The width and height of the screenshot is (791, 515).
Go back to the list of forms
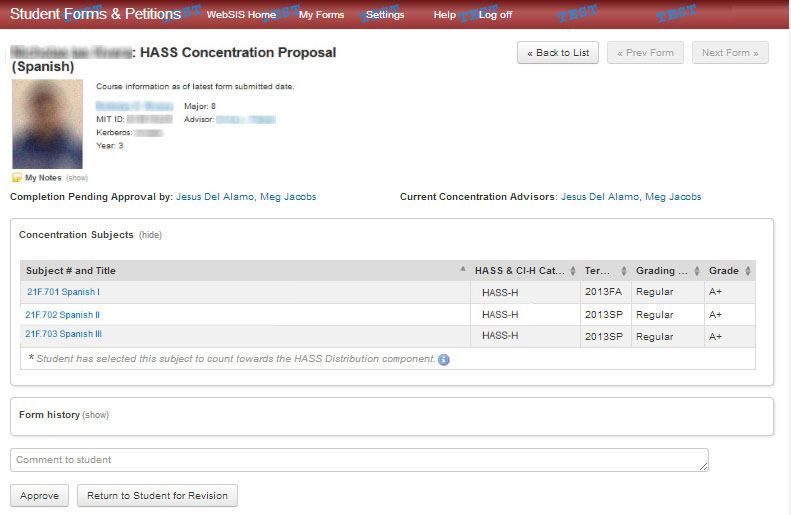click(558, 53)
